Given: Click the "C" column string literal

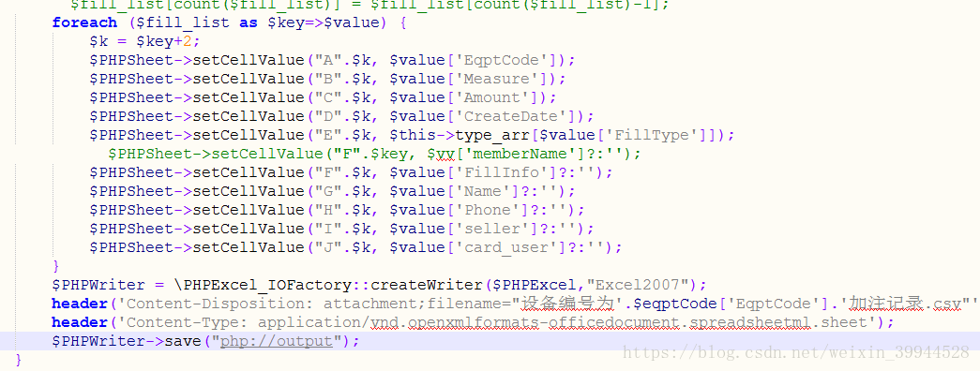Looking at the screenshot, I should (328, 98).
